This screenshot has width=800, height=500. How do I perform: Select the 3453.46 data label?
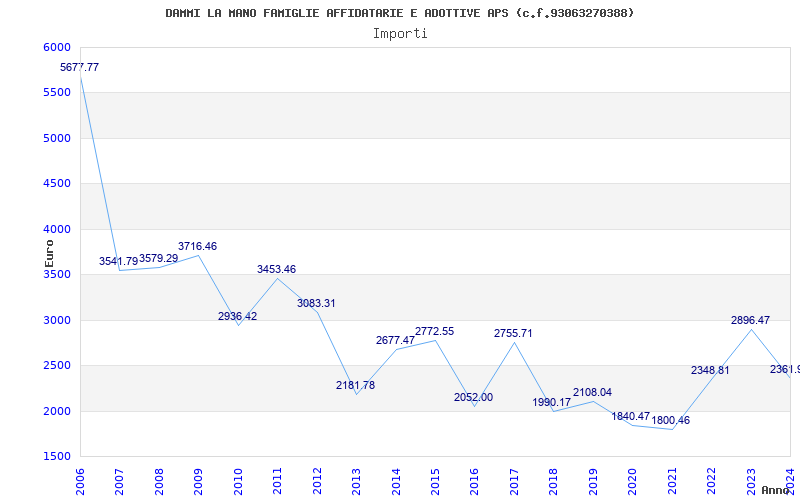277,269
